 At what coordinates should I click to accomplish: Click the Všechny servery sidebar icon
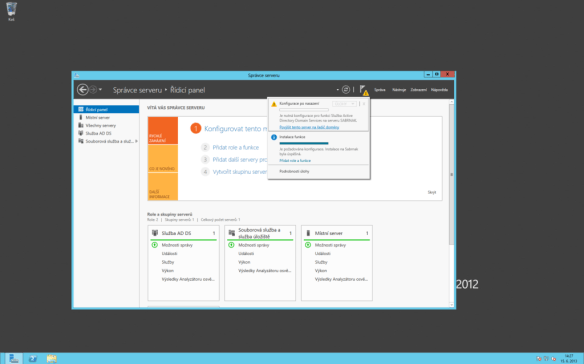tap(81, 125)
